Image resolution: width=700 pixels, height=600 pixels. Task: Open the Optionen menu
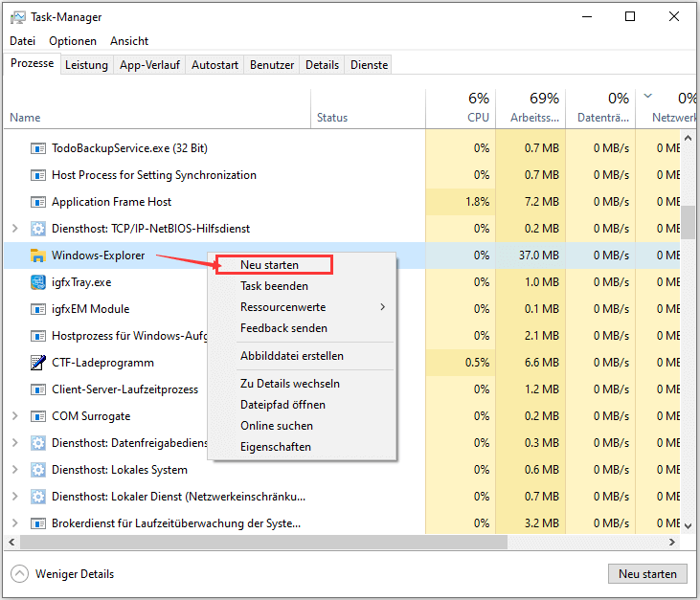pos(73,41)
